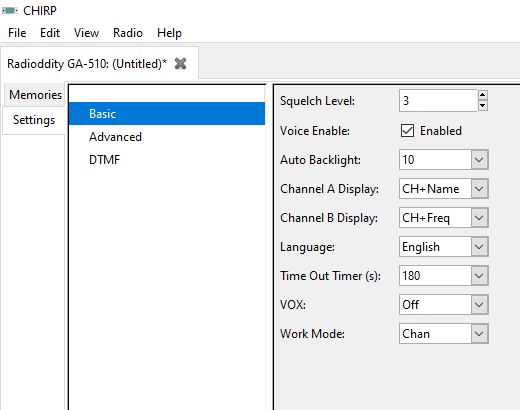Click the Squelch Level input field
The width and height of the screenshot is (520, 410).
point(438,100)
